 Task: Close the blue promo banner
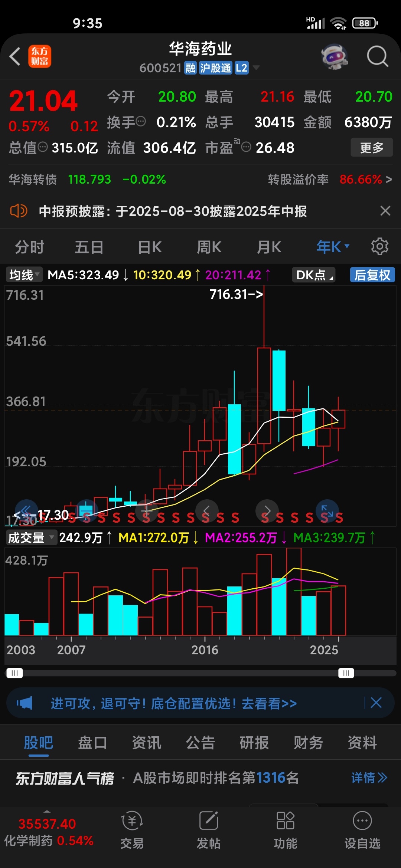[x=376, y=703]
